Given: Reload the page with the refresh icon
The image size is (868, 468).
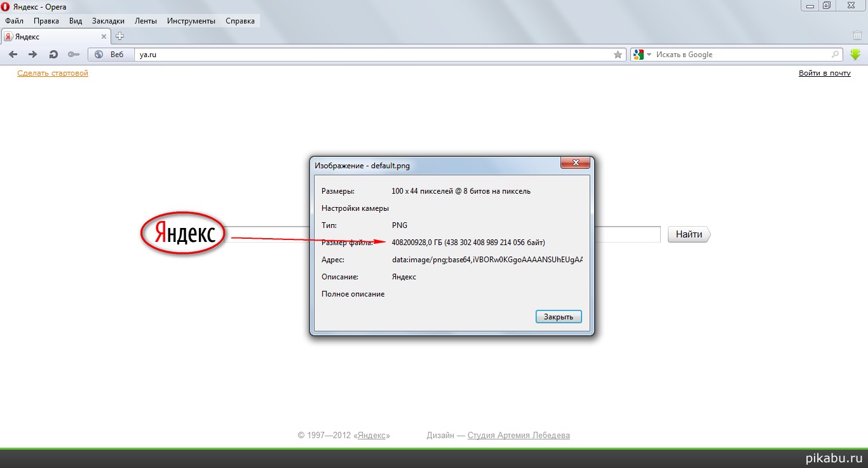Looking at the screenshot, I should coord(53,55).
